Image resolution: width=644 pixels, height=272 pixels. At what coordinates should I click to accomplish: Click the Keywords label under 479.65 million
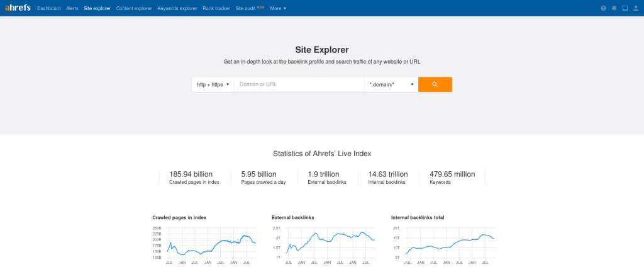[x=440, y=182]
